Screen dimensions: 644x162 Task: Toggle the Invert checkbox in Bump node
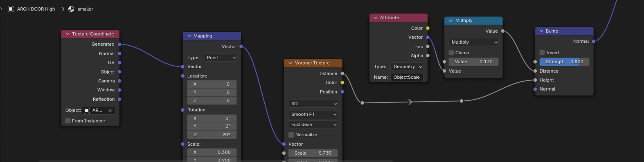[x=542, y=53]
